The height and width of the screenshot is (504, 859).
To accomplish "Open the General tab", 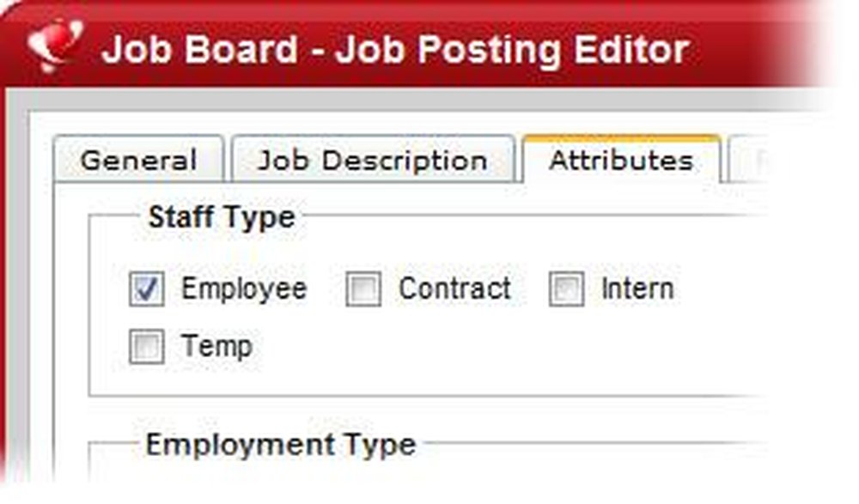I will tap(138, 161).
